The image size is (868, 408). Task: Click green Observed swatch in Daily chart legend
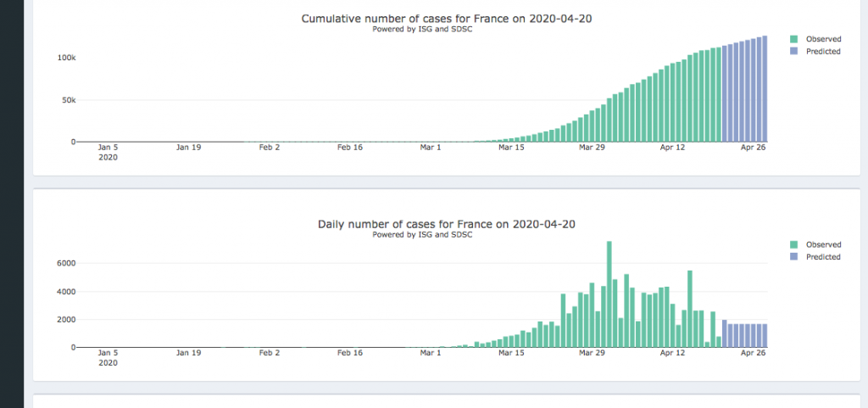(793, 244)
